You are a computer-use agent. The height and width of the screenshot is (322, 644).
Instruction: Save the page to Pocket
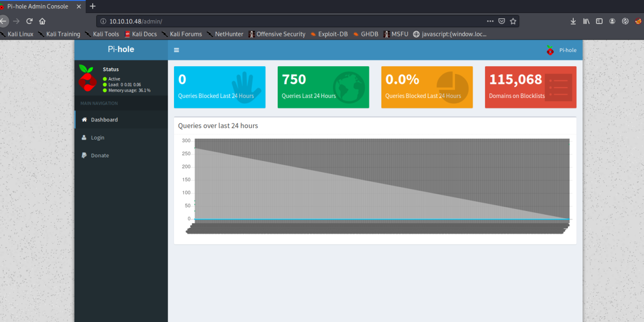coord(501,21)
